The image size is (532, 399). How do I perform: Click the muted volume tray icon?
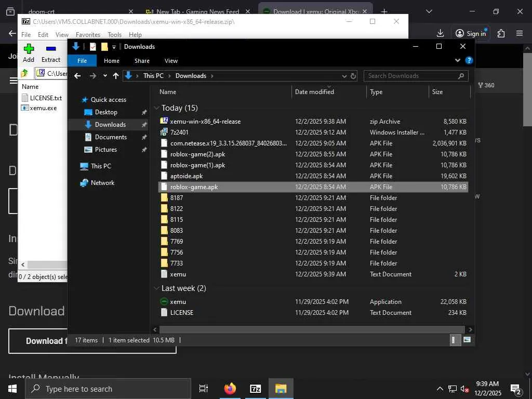(x=464, y=389)
